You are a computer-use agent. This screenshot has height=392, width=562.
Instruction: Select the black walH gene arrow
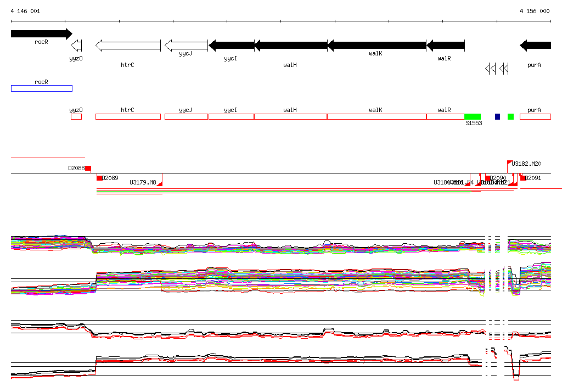tap(291, 46)
